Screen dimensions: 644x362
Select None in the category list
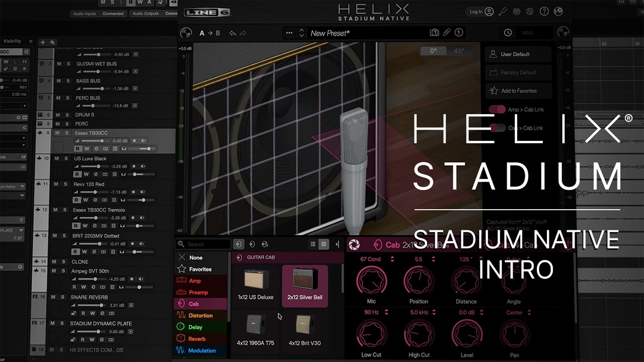click(201, 257)
